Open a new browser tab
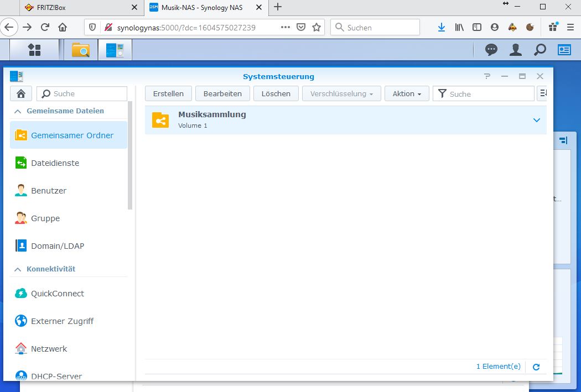The height and width of the screenshot is (392, 581). [278, 7]
